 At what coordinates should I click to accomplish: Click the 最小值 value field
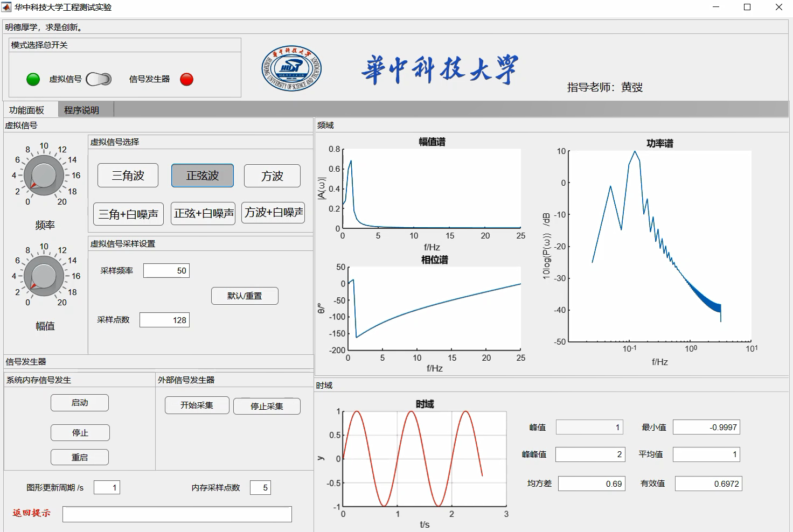click(x=706, y=427)
